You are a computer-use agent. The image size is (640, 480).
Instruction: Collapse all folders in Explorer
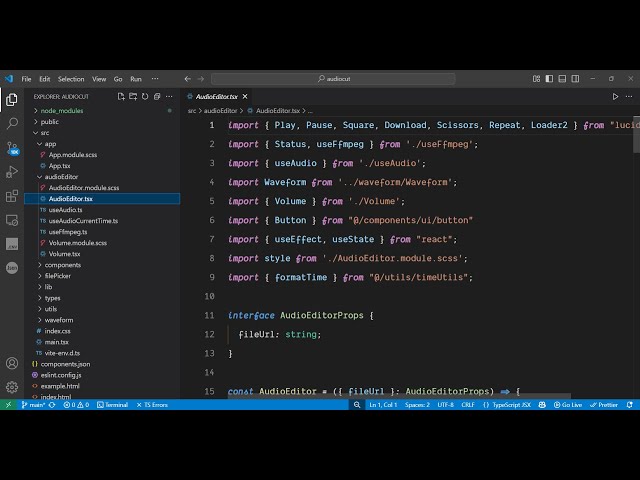[x=157, y=97]
